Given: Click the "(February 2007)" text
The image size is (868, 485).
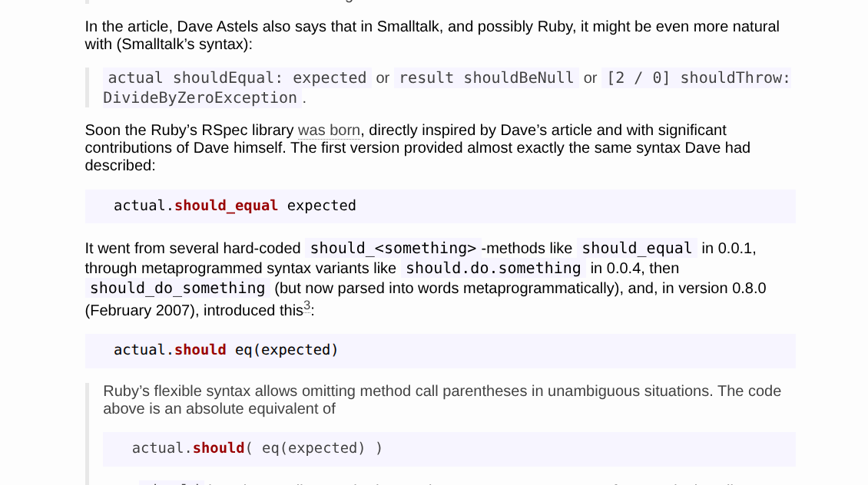Looking at the screenshot, I should (141, 311).
